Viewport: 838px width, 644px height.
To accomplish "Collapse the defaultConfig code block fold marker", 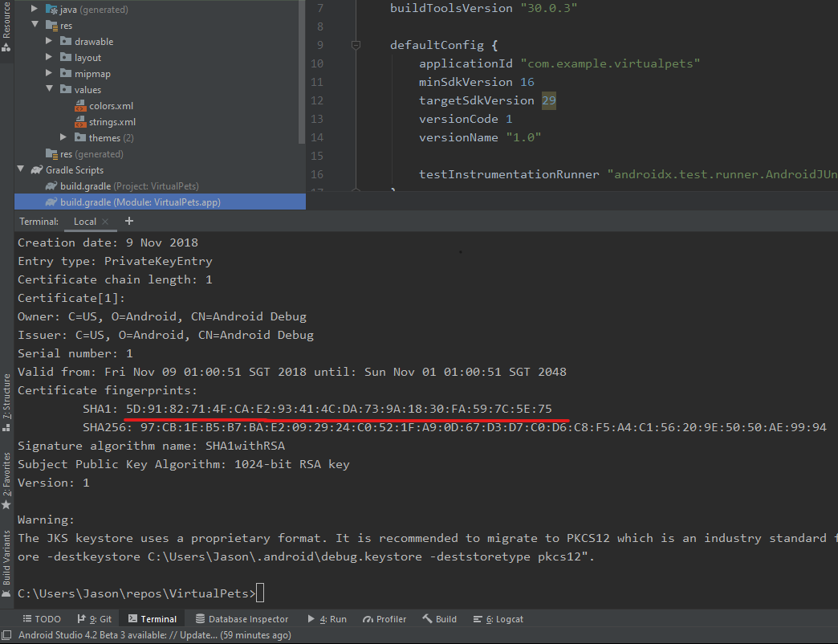I will (x=356, y=46).
